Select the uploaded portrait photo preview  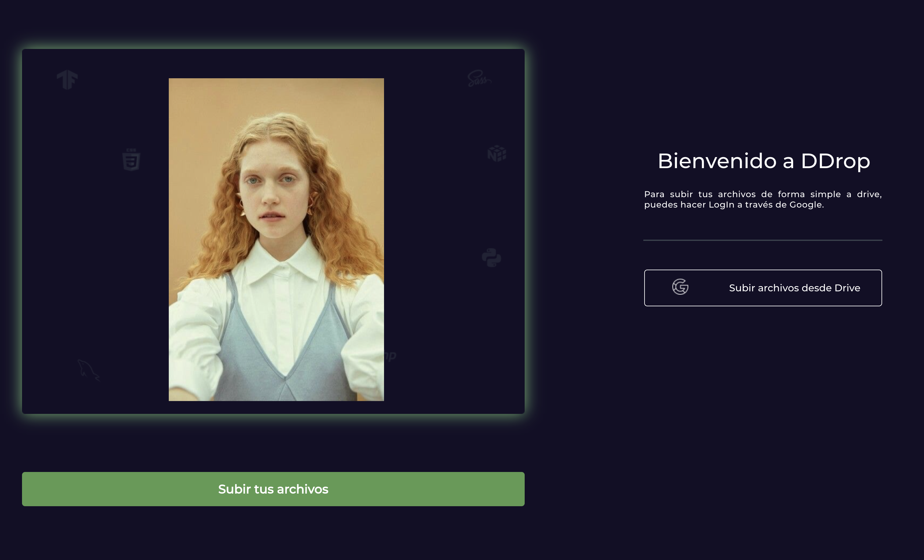point(276,240)
